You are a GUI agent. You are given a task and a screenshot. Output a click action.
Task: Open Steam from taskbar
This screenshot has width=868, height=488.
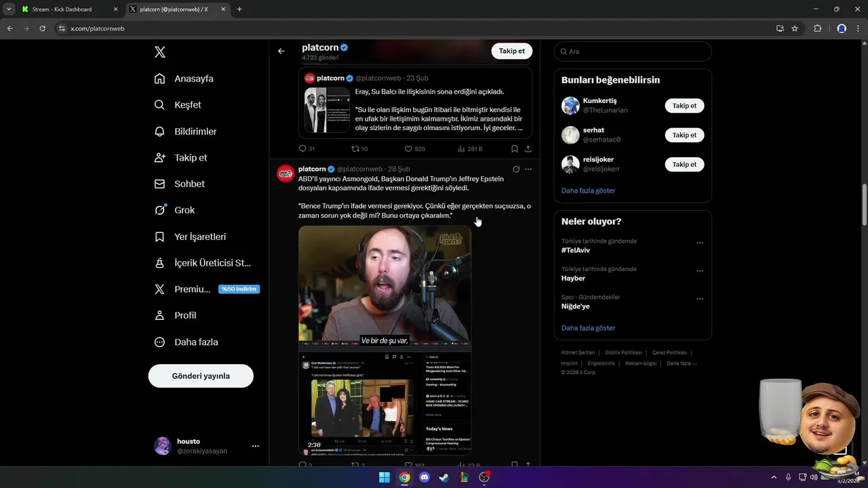point(444,477)
